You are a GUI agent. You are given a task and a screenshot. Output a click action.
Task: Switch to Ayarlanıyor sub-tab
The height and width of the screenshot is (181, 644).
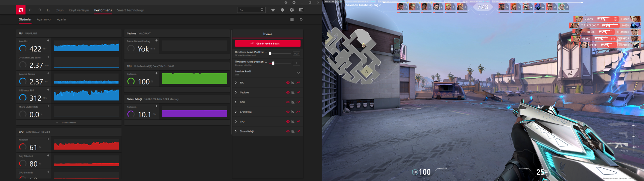tap(44, 19)
